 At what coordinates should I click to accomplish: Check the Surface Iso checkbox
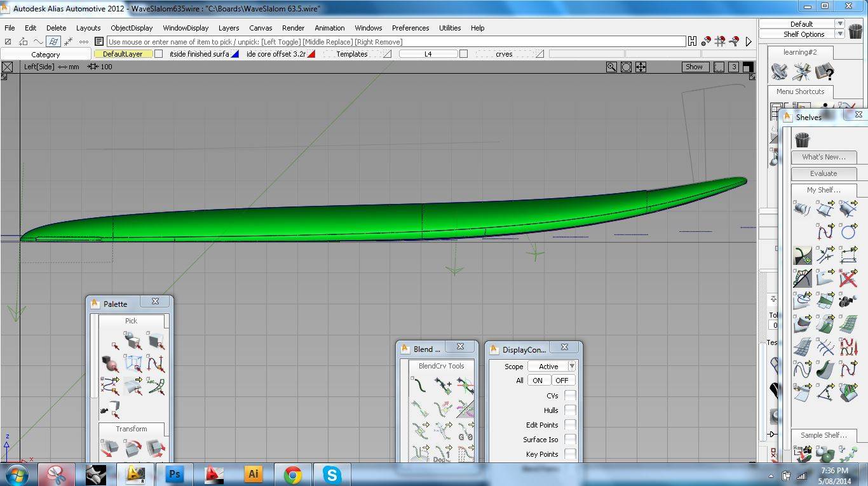[570, 440]
